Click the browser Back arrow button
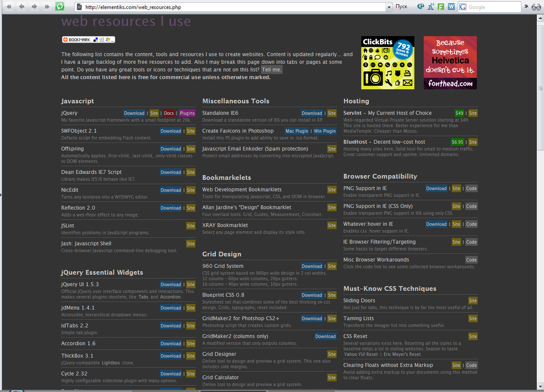 point(22,6)
